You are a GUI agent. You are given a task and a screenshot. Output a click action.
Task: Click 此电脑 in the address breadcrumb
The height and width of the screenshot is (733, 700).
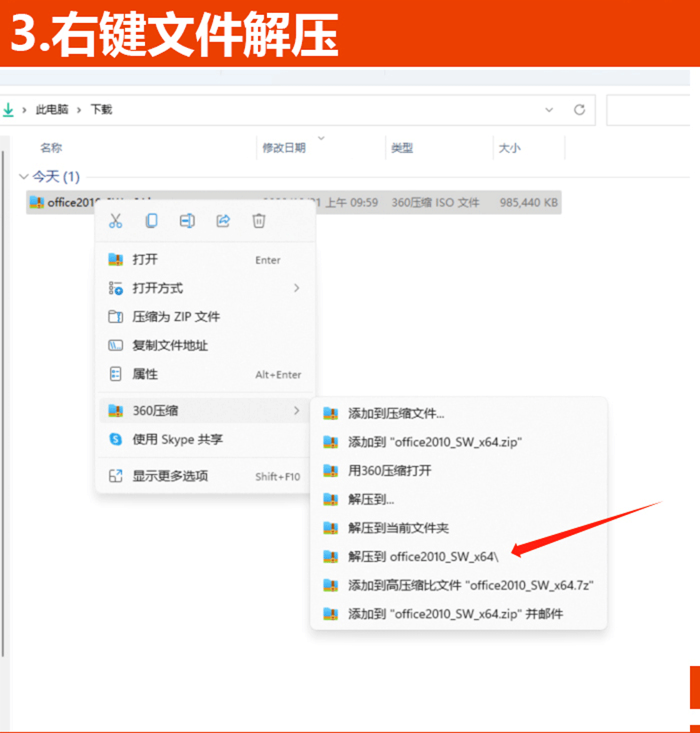tap(52, 110)
